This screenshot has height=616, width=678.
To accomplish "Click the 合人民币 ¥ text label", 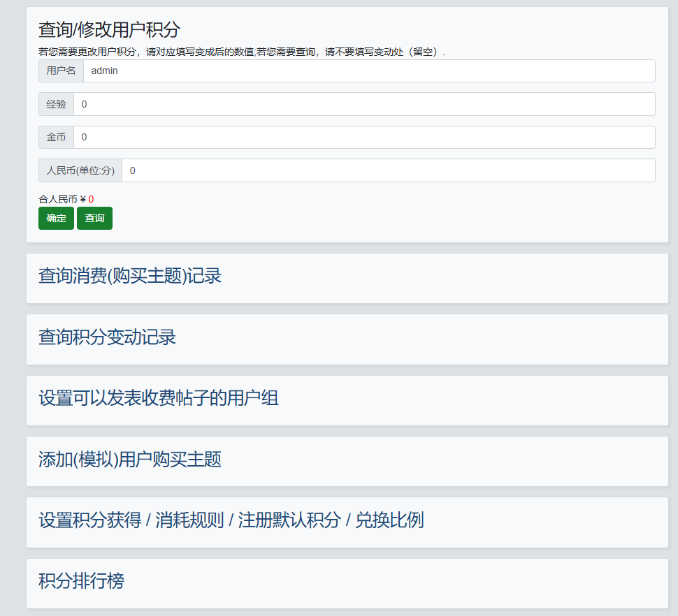I will [62, 199].
